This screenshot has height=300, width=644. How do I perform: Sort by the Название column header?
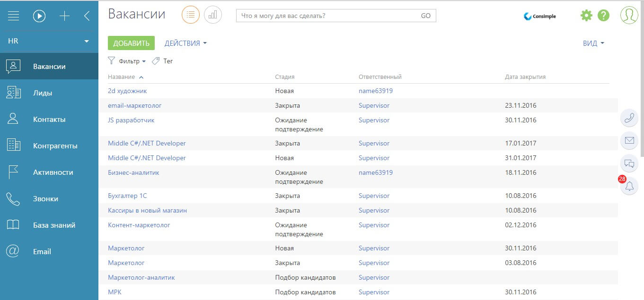click(121, 77)
